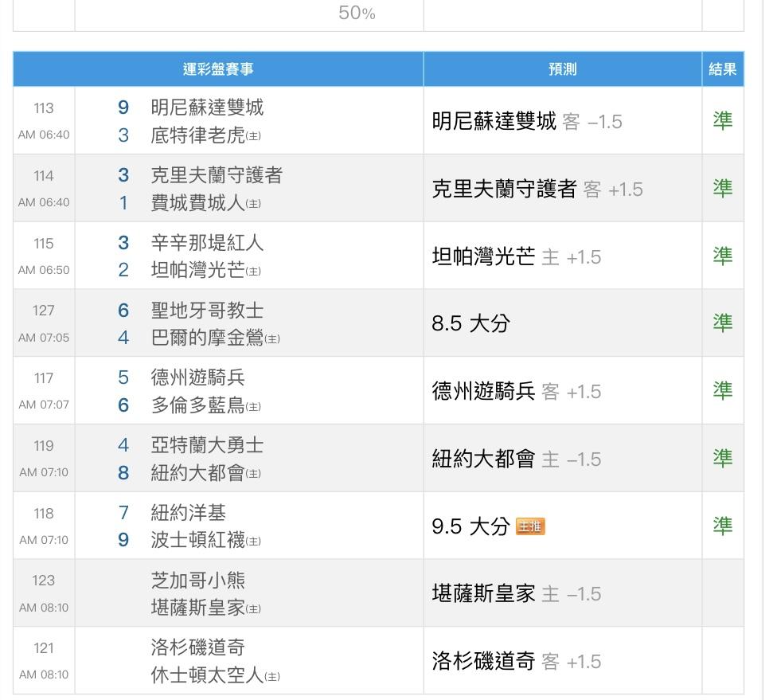Click score 5 for 德州遊騎兵
This screenshot has height=700, width=773.
123,377
